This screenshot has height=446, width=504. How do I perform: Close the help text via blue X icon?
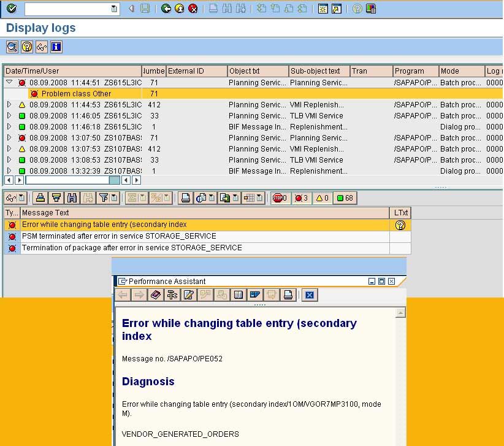click(x=310, y=295)
